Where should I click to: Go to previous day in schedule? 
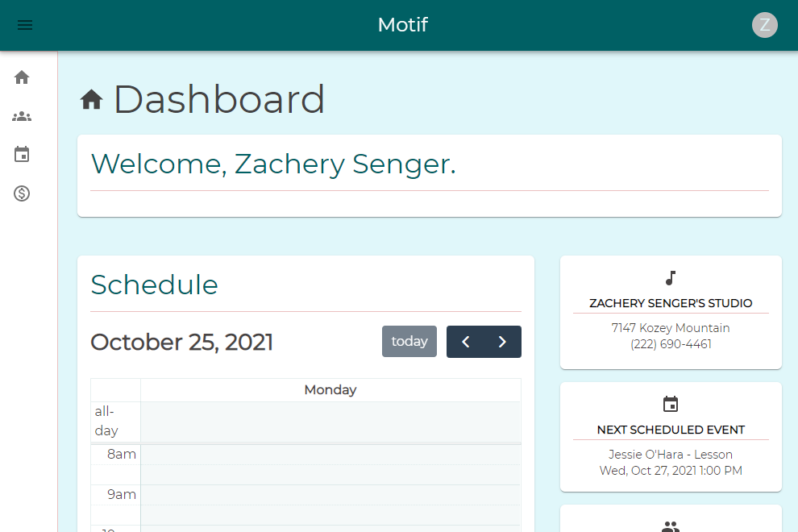[466, 342]
